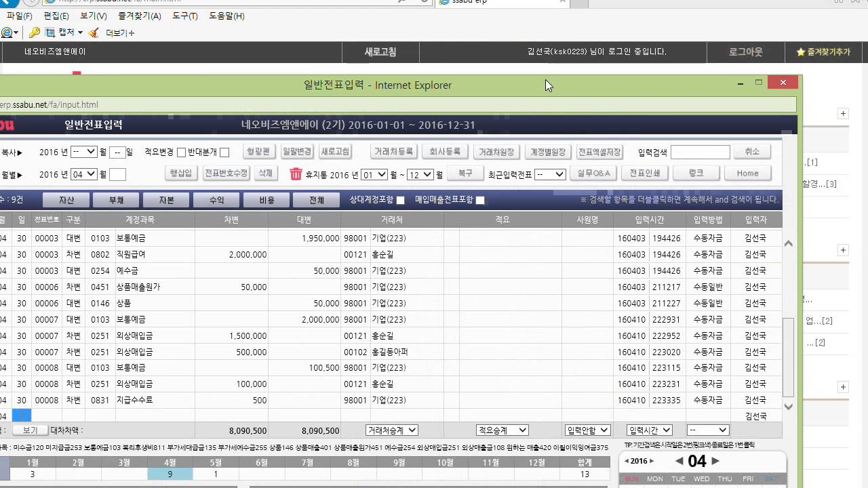The width and height of the screenshot is (868, 488).
Task: Enable the 매입매출전표포함 checkbox
Action: tap(480, 200)
